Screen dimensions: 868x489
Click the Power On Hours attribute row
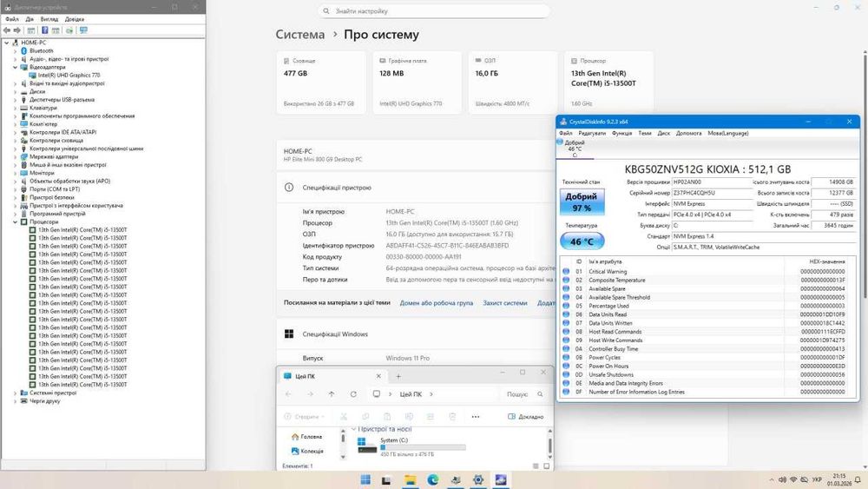[708, 366]
